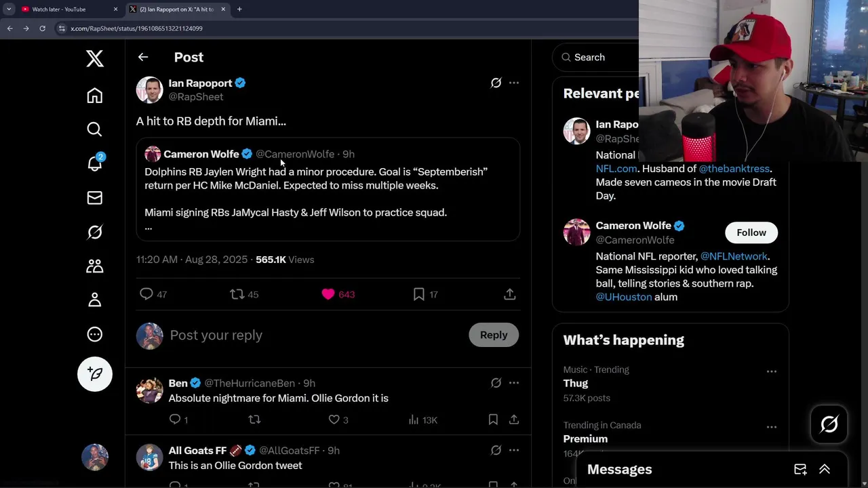Follow Cameron Wolfe
This screenshot has height=488, width=868.
751,232
